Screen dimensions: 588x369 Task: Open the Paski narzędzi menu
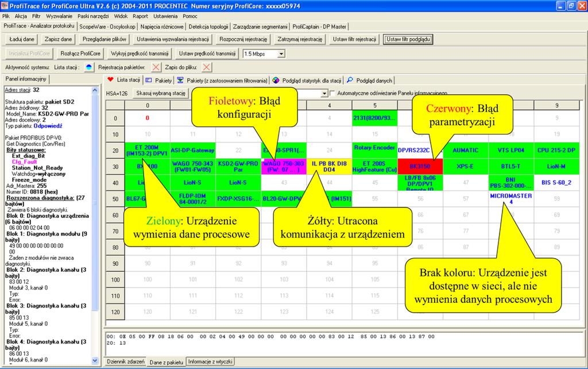(x=93, y=16)
